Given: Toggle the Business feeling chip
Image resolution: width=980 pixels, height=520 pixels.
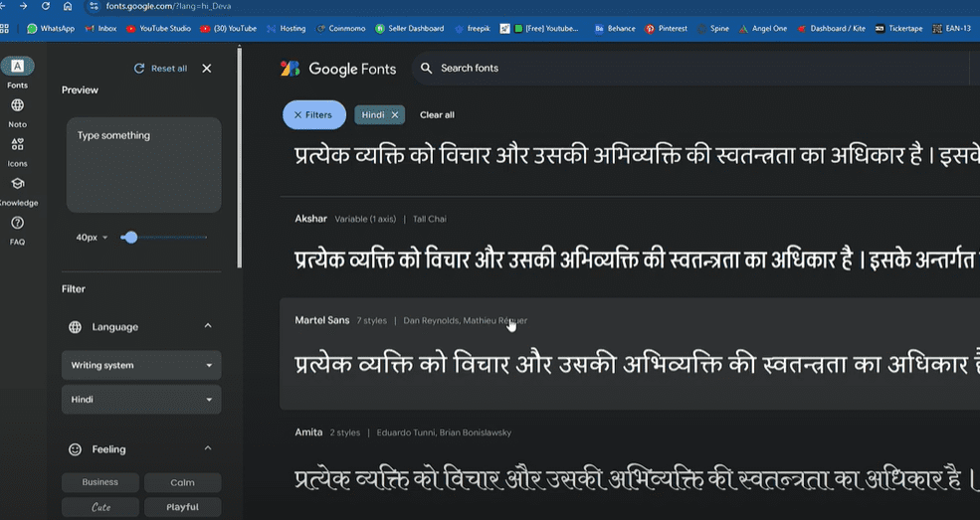Looking at the screenshot, I should [99, 482].
